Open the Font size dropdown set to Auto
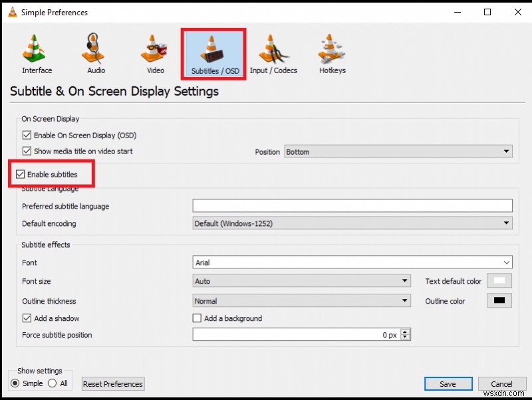 [x=301, y=280]
